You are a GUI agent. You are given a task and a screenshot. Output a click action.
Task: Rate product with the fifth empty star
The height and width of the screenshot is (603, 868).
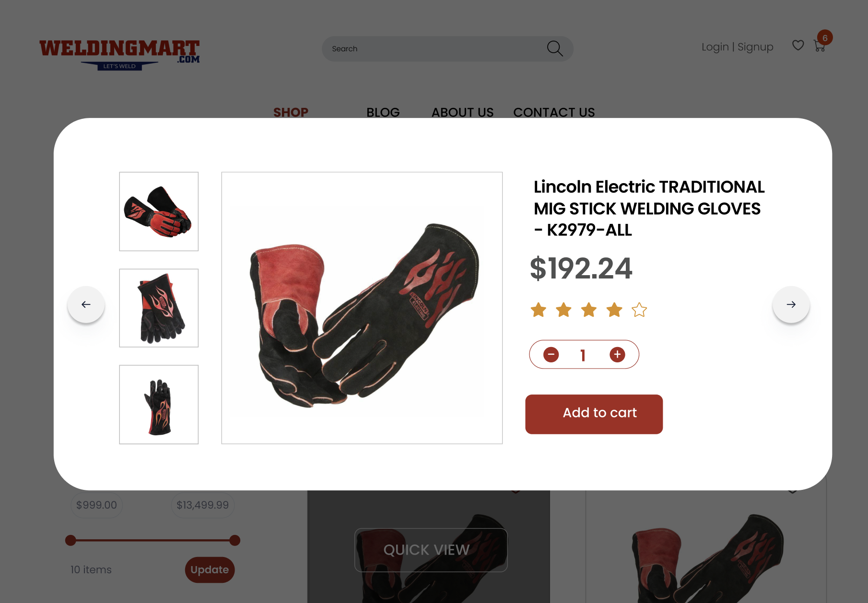pos(639,310)
